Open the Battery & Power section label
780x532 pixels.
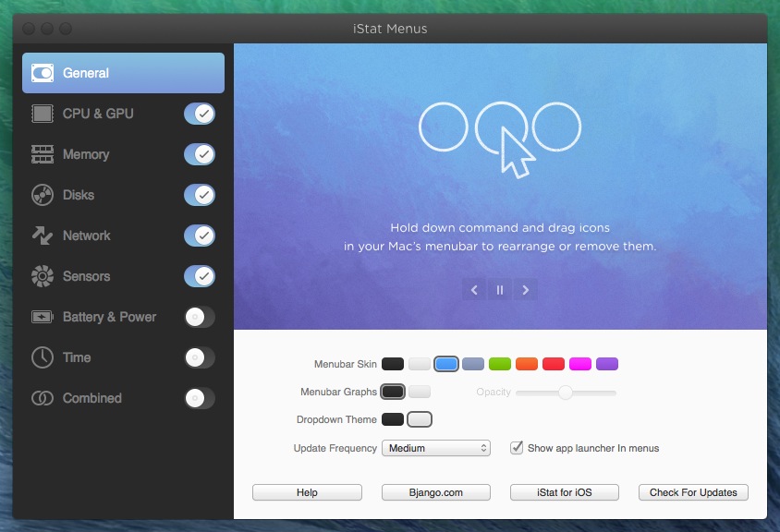pyautogui.click(x=109, y=317)
